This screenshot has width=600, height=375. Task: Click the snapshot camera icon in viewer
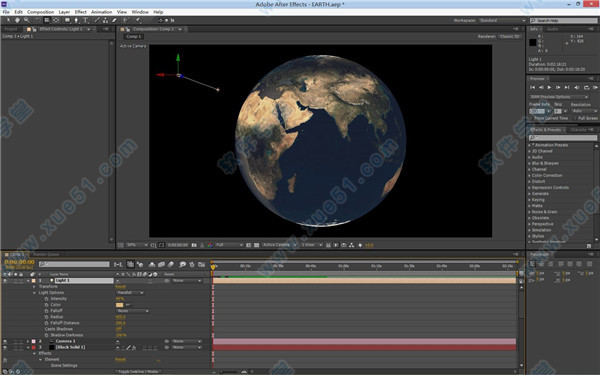tap(194, 245)
